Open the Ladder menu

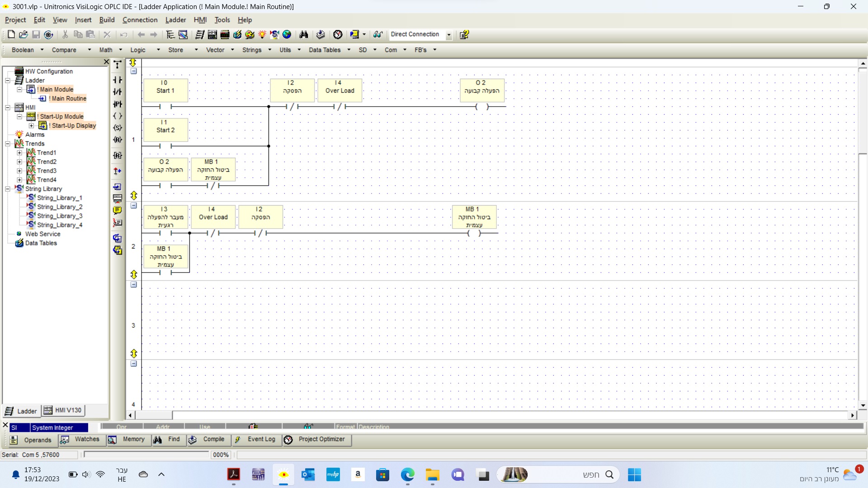[175, 20]
